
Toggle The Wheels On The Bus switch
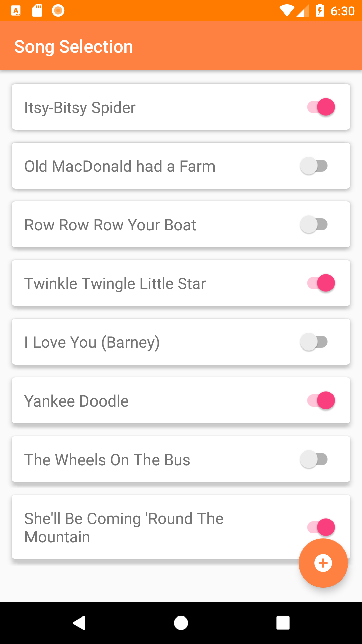pos(314,459)
